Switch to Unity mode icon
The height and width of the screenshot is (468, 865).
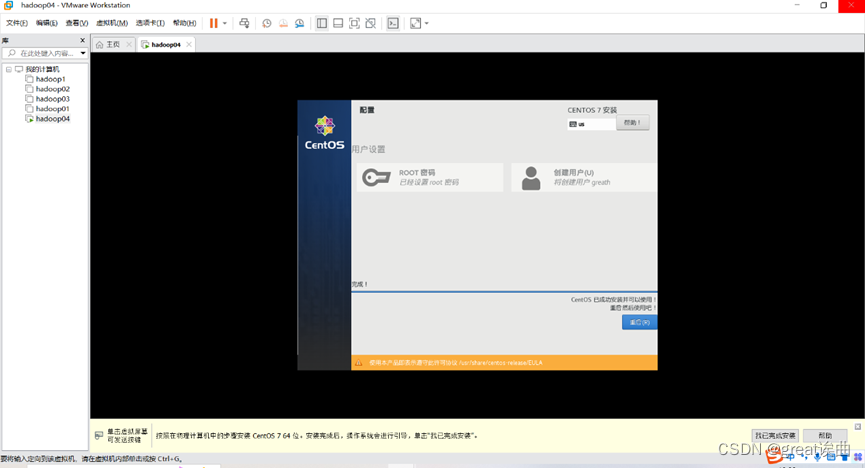pyautogui.click(x=371, y=23)
